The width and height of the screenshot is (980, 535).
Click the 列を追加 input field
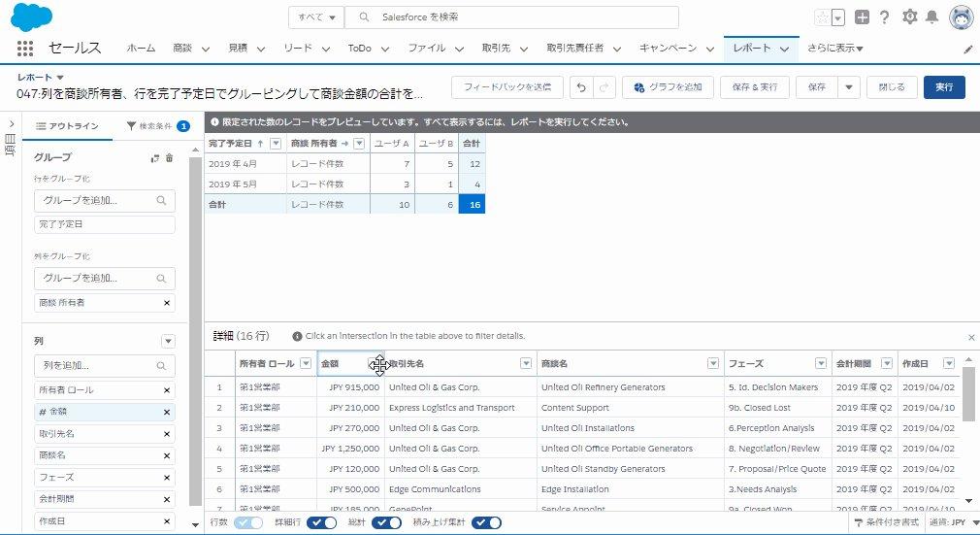click(105, 366)
